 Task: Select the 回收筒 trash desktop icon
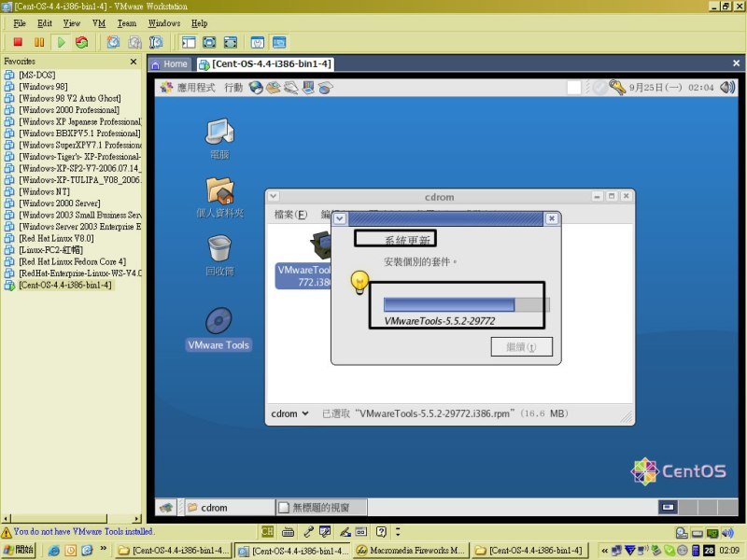pos(219,256)
